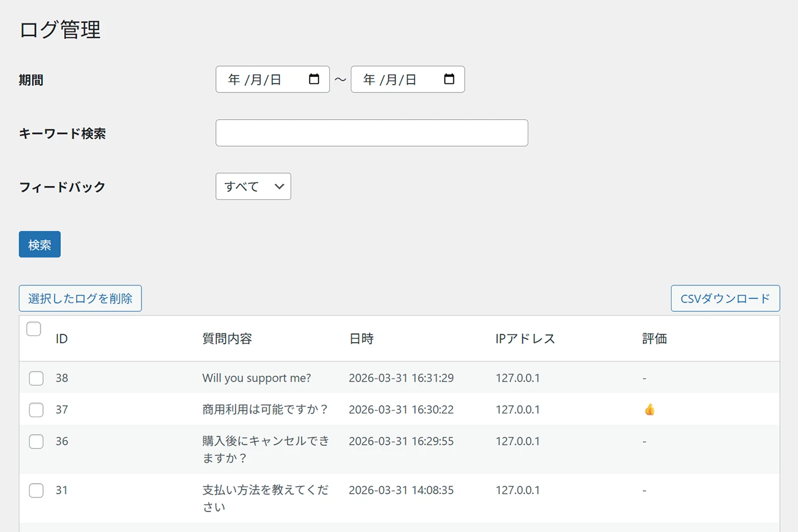The width and height of the screenshot is (798, 532).
Task: Tick the checkbox for log ID 36
Action: click(36, 441)
